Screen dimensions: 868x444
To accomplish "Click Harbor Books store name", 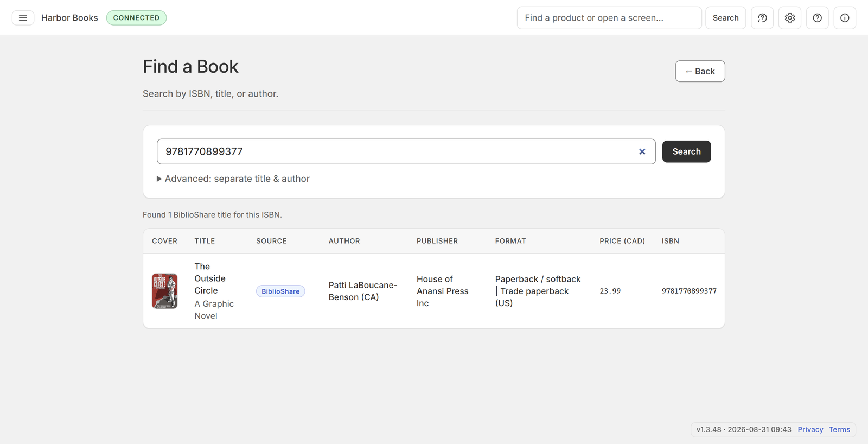I will coord(69,18).
